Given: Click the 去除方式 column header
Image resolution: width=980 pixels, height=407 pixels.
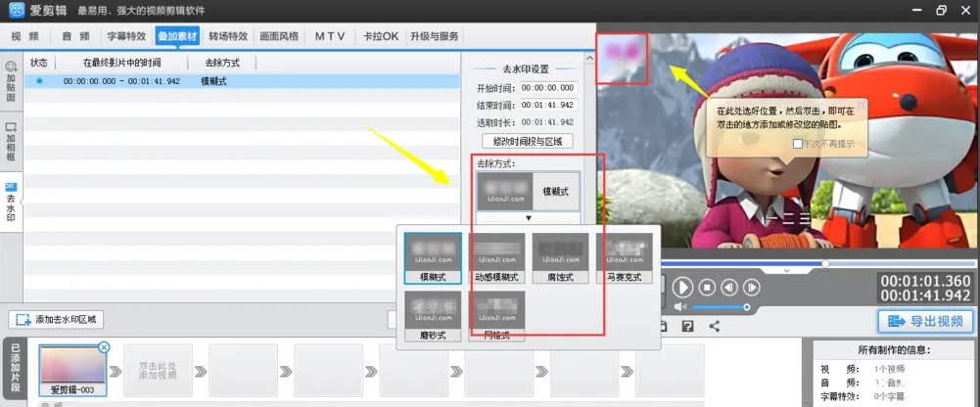Looking at the screenshot, I should point(222,63).
